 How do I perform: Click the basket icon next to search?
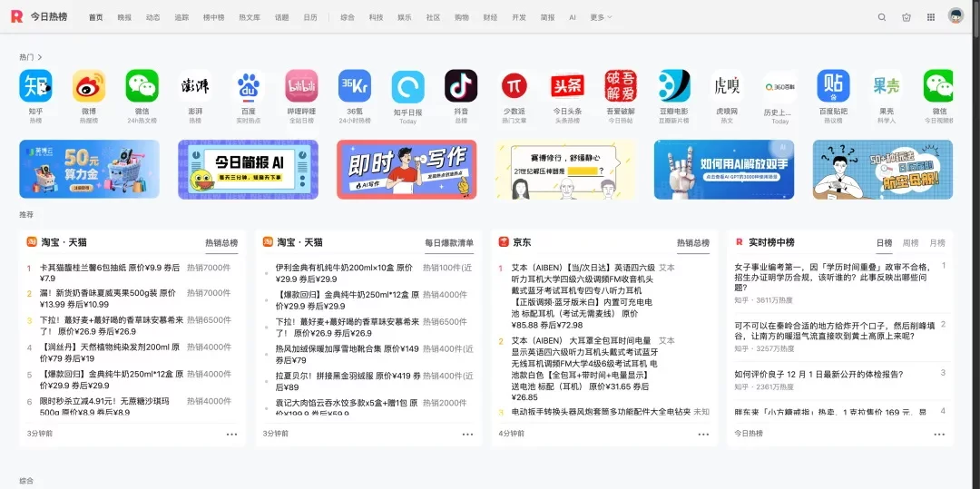point(906,17)
